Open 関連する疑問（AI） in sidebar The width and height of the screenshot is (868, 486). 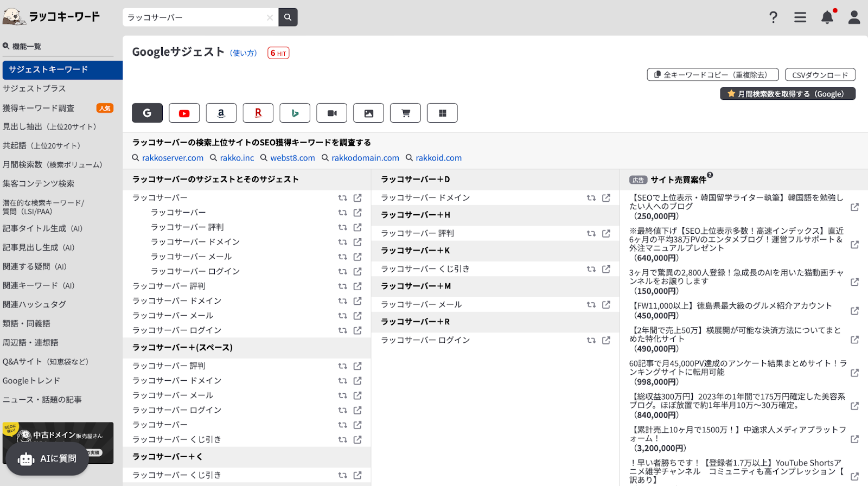pos(35,266)
